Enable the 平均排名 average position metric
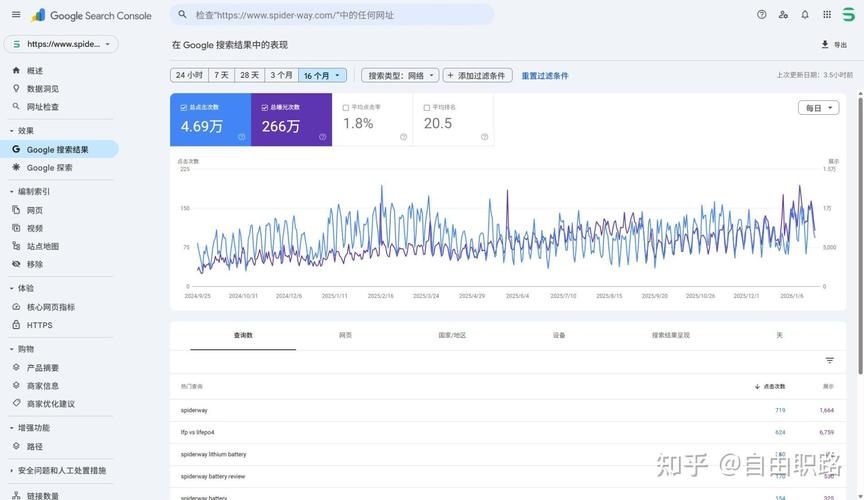 point(453,120)
